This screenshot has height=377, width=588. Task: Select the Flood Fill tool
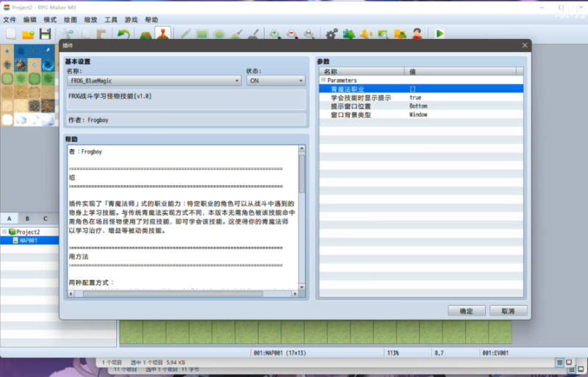[x=236, y=34]
